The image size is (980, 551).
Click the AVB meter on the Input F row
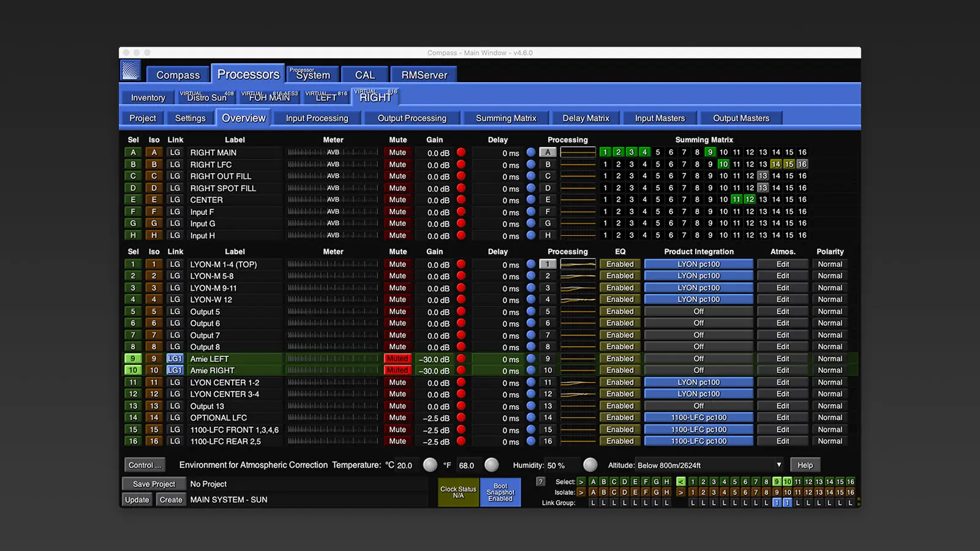coord(333,211)
